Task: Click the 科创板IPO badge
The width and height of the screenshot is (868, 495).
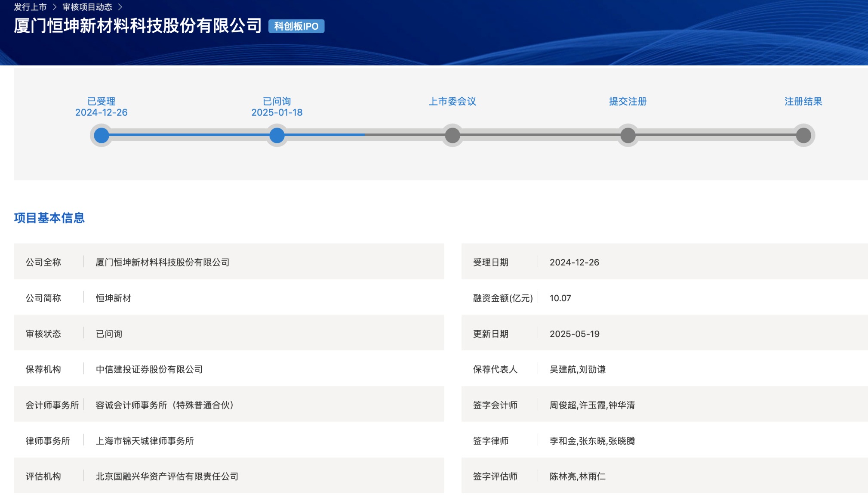Action: (296, 26)
